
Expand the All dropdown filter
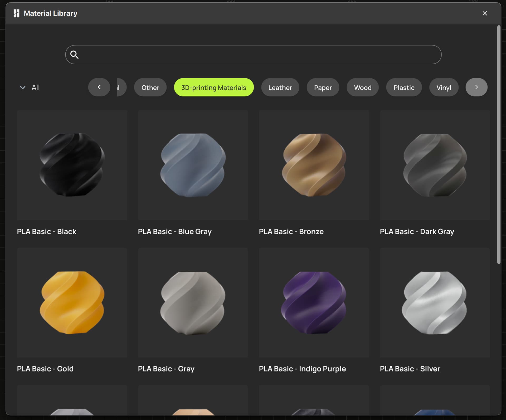(30, 87)
